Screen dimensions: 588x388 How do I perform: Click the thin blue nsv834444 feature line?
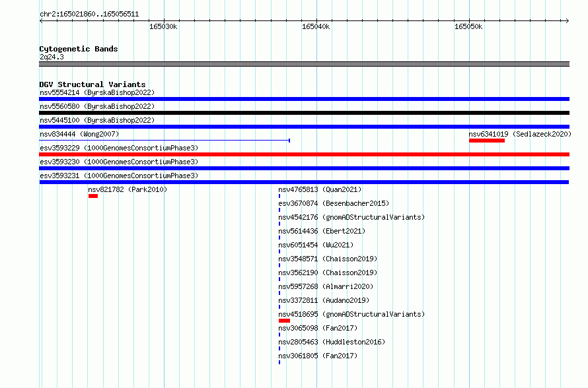click(165, 141)
